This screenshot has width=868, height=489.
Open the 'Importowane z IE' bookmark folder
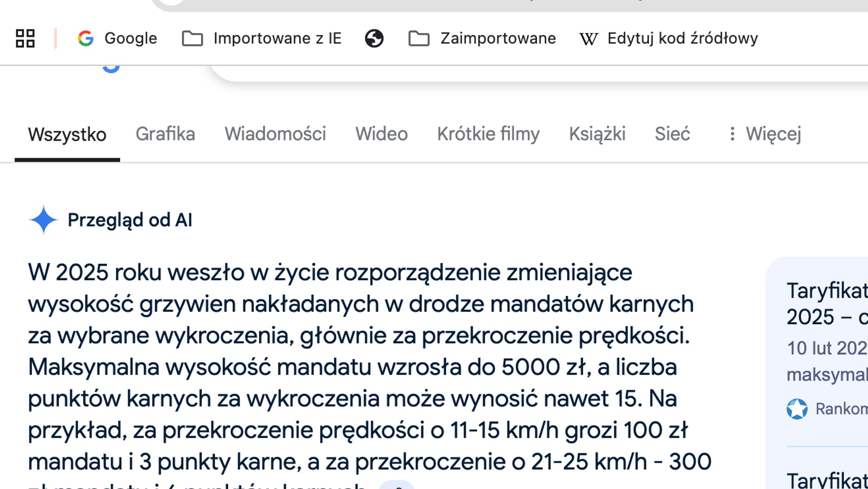(262, 38)
